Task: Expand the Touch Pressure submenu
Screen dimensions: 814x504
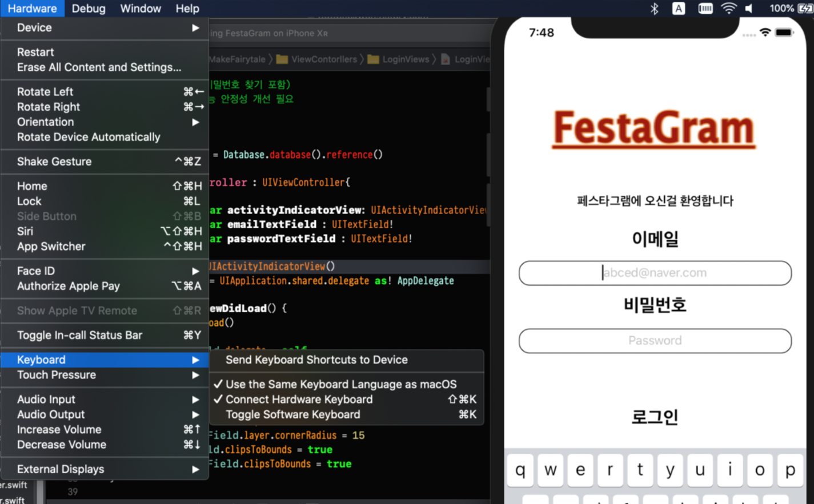Action: (x=105, y=375)
